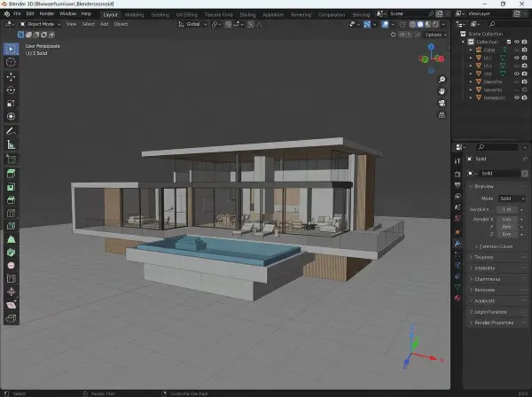Toggle viewport overlays button
The height and width of the screenshot is (397, 532).
(x=385, y=25)
